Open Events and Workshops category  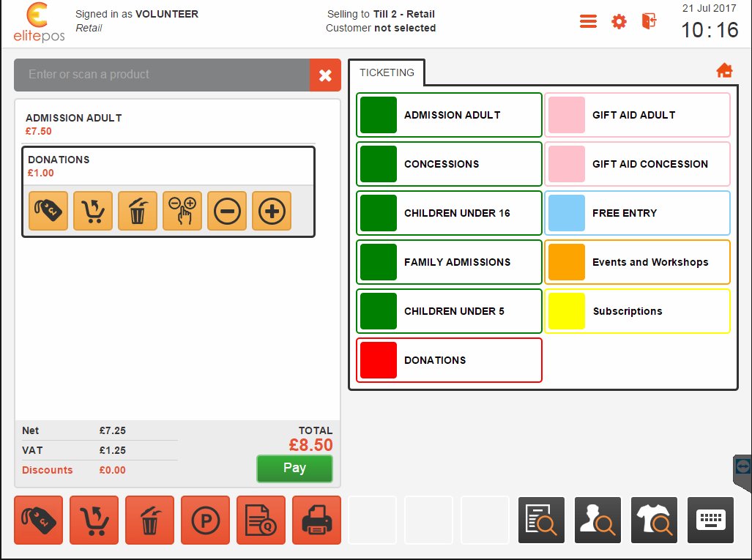(637, 262)
